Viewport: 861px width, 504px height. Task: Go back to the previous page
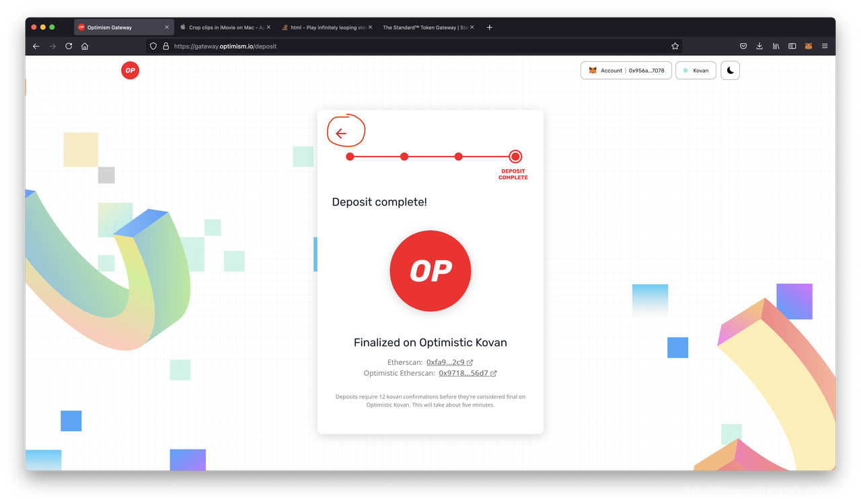pyautogui.click(x=36, y=46)
